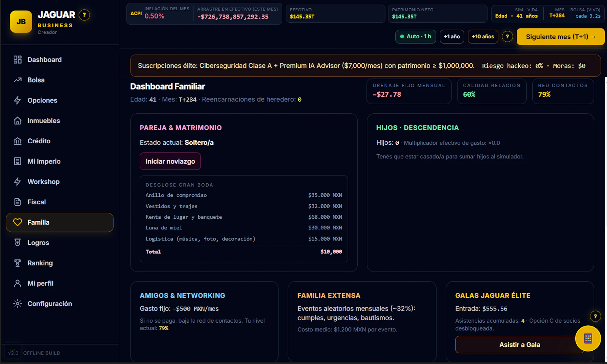Screen dimensions: 607x364
Task: Click small help icon above calculator
Action: tap(595, 316)
